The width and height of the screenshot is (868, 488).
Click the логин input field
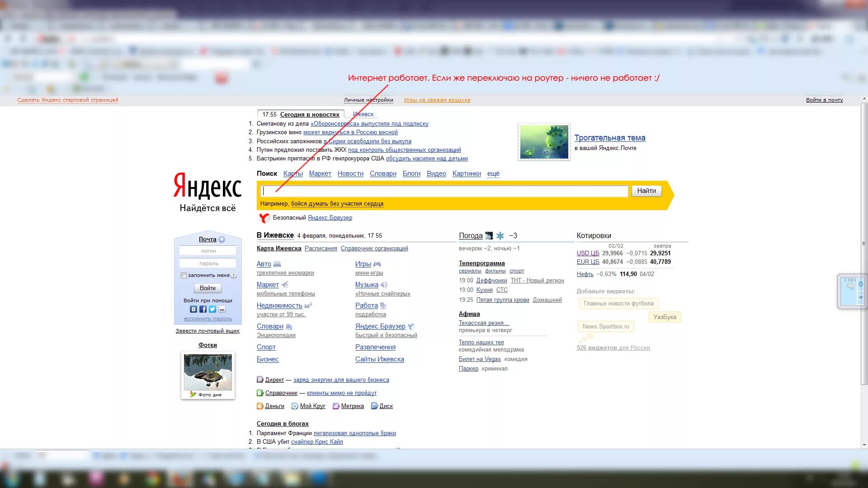pyautogui.click(x=208, y=251)
